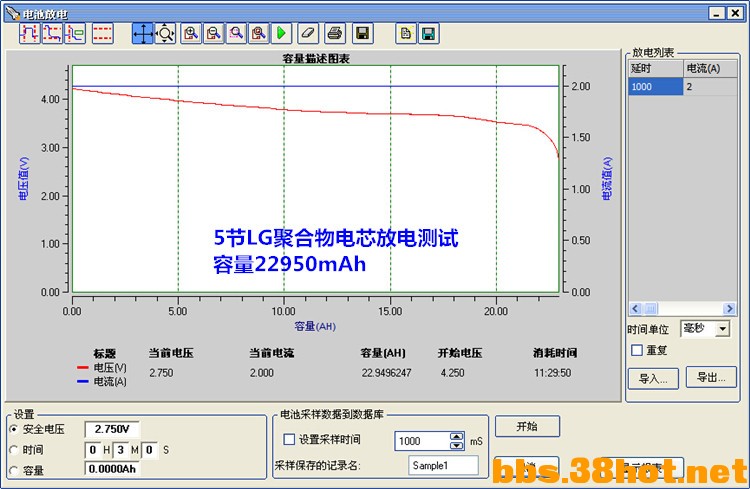Open the 时间单位 dropdown
Image resolution: width=750 pixels, height=489 pixels.
(723, 329)
